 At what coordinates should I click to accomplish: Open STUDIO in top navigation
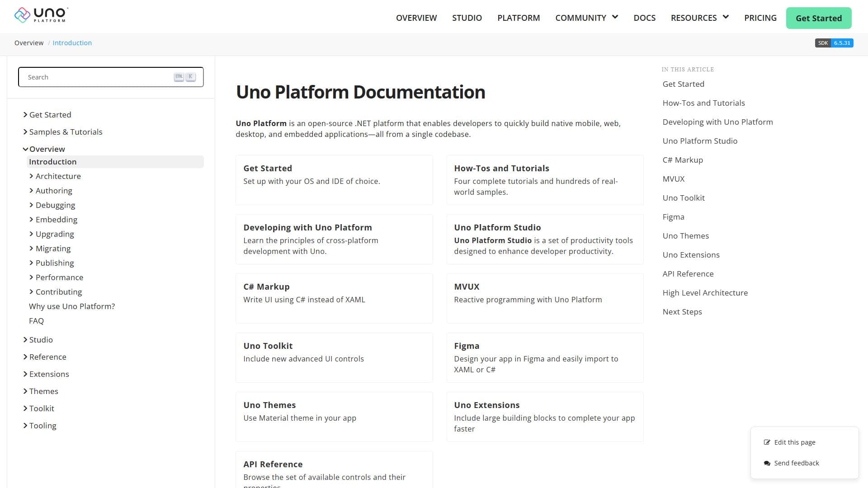(467, 18)
